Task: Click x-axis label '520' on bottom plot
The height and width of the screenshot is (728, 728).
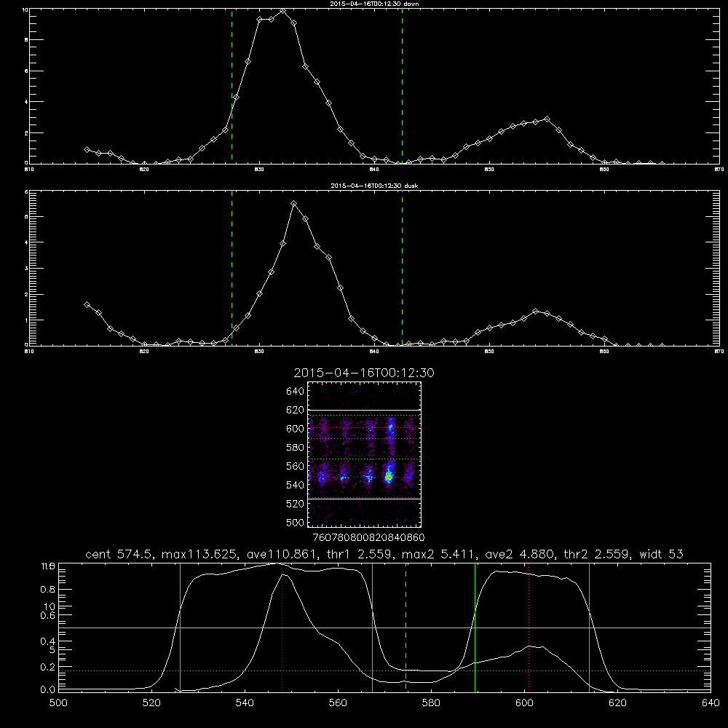Action: pyautogui.click(x=151, y=703)
